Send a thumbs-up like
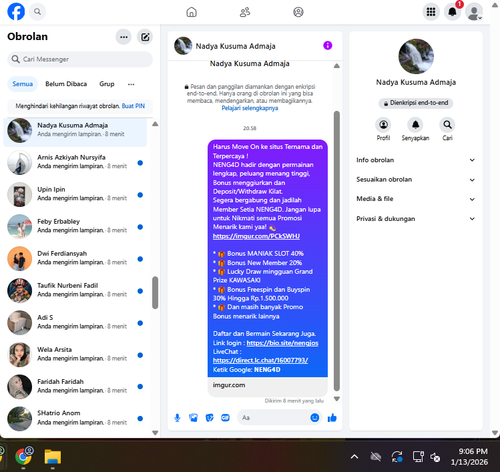This screenshot has height=472, width=500. tap(332, 417)
